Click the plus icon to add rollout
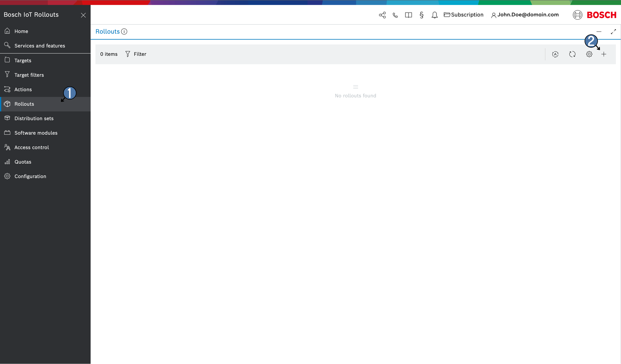Image resolution: width=621 pixels, height=364 pixels. pyautogui.click(x=603, y=54)
